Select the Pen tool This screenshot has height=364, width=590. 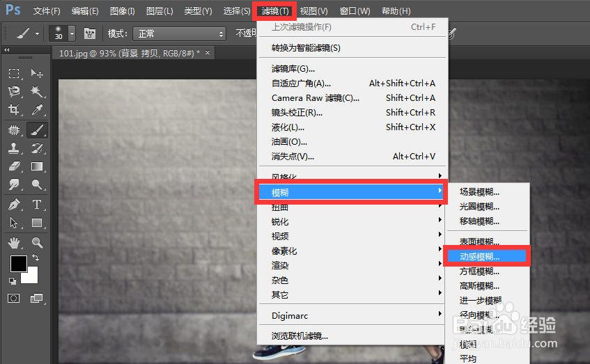pos(14,205)
